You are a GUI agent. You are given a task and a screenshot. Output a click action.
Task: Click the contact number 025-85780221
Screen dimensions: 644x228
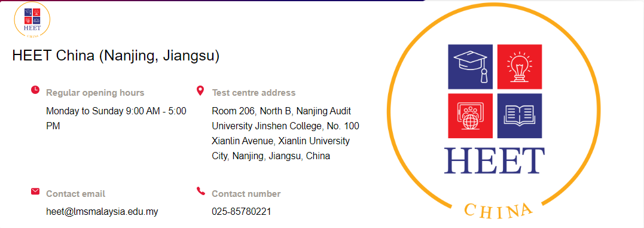pos(242,212)
